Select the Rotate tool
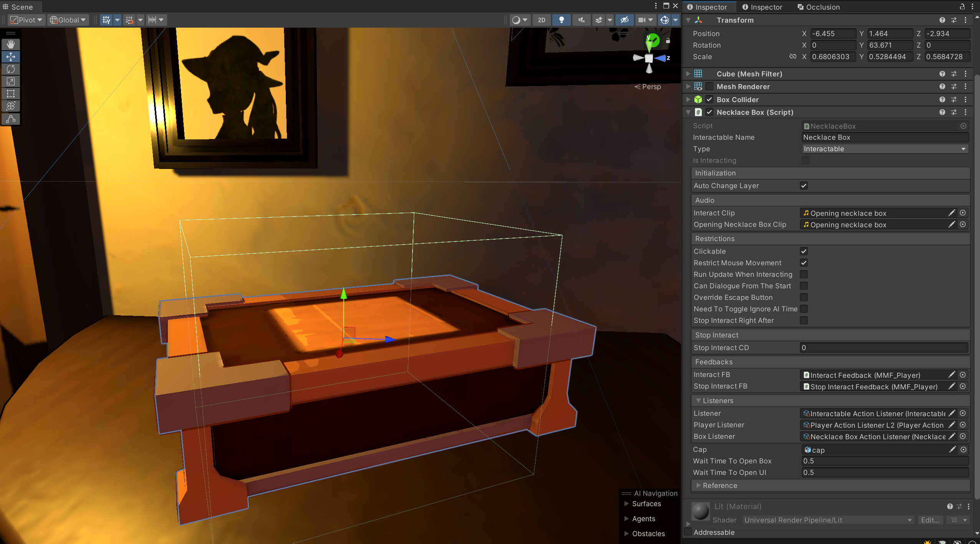The height and width of the screenshot is (544, 980). coord(11,69)
